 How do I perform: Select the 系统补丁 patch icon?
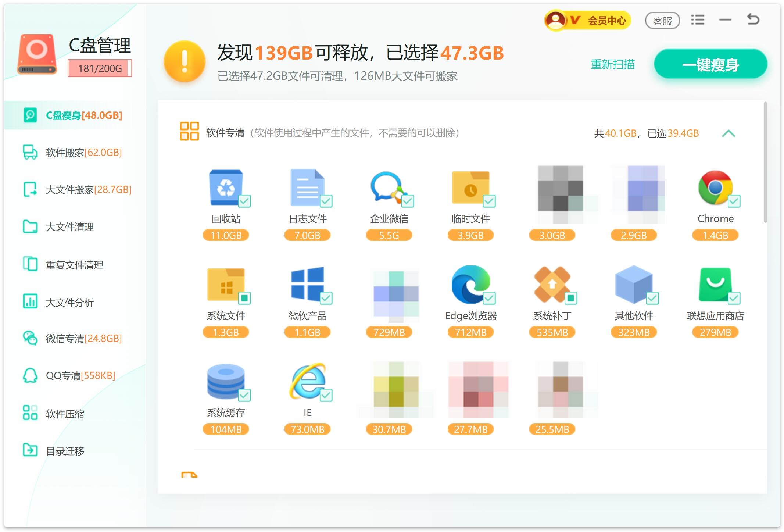[x=552, y=284]
